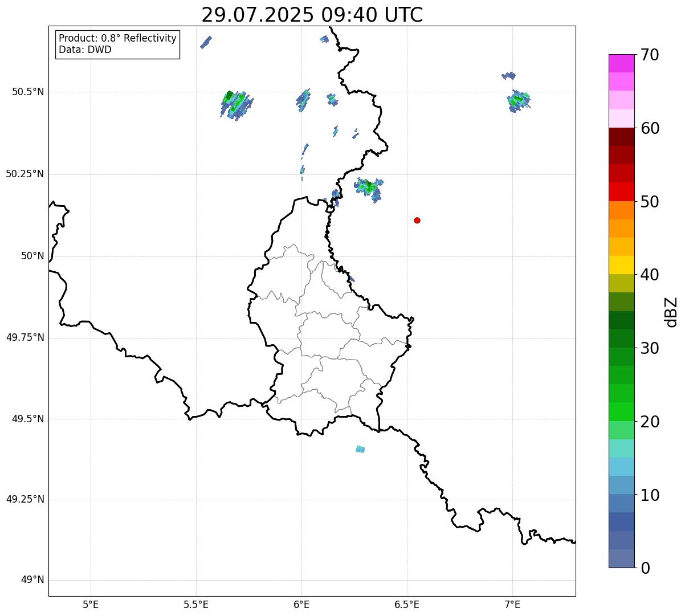Viewport: 685px width, 616px height.
Task: Click the title text 29.07.2025 09:40 UTC
Action: click(x=312, y=15)
